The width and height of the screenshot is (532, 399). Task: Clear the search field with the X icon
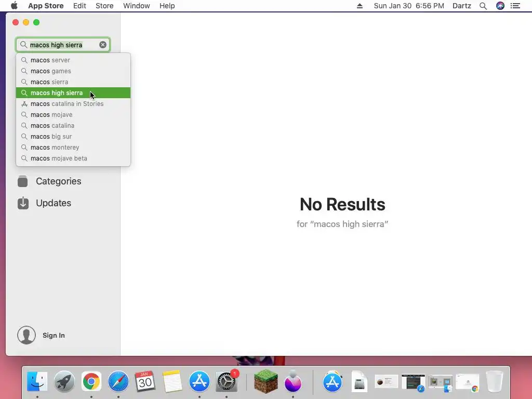click(103, 45)
